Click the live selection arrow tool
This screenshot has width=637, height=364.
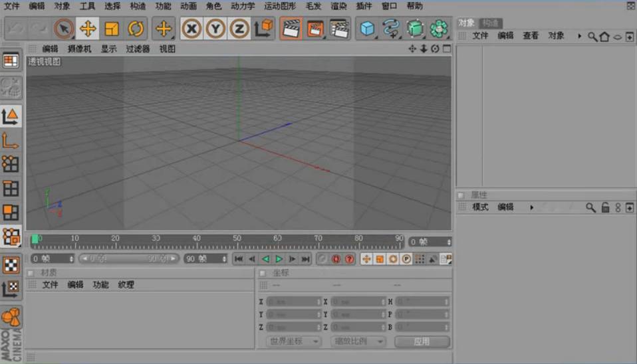(x=64, y=29)
